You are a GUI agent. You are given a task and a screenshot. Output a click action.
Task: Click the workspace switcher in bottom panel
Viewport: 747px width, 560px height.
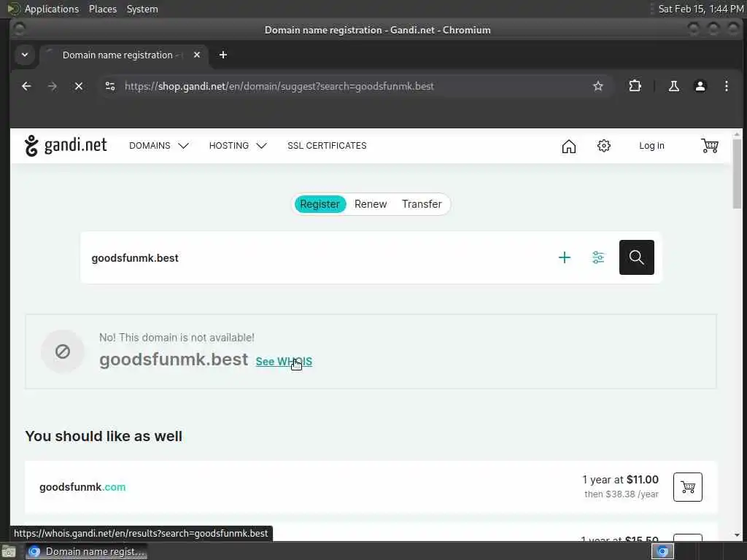click(x=662, y=551)
